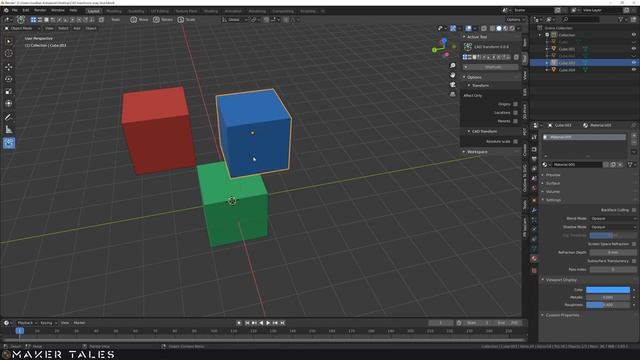Adjust the Metallic slider in Viewport Display

608,297
